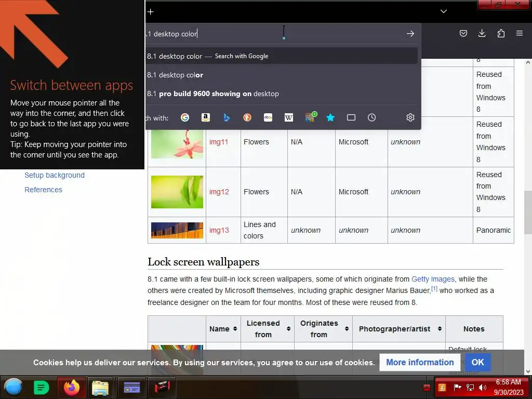Click the add search engine icon
The image size is (532, 399).
pos(311,116)
